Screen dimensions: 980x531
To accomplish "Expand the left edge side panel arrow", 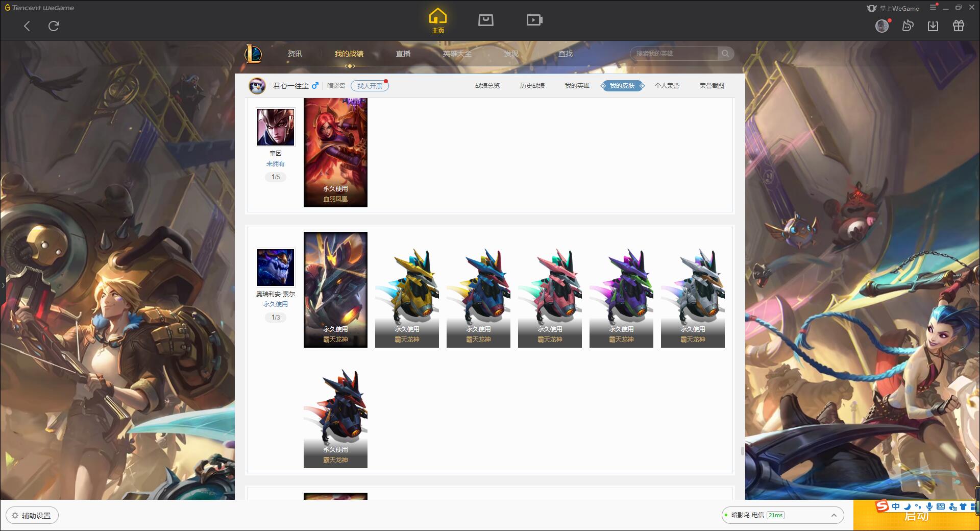I will [x=3, y=285].
